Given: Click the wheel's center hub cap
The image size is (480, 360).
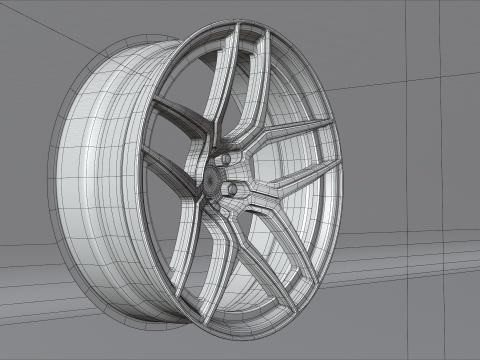Looking at the screenshot, I should (212, 180).
